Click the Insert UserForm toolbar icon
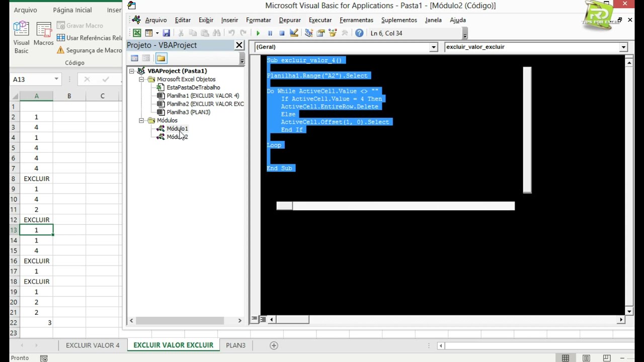Image resolution: width=644 pixels, height=362 pixels. 149,33
